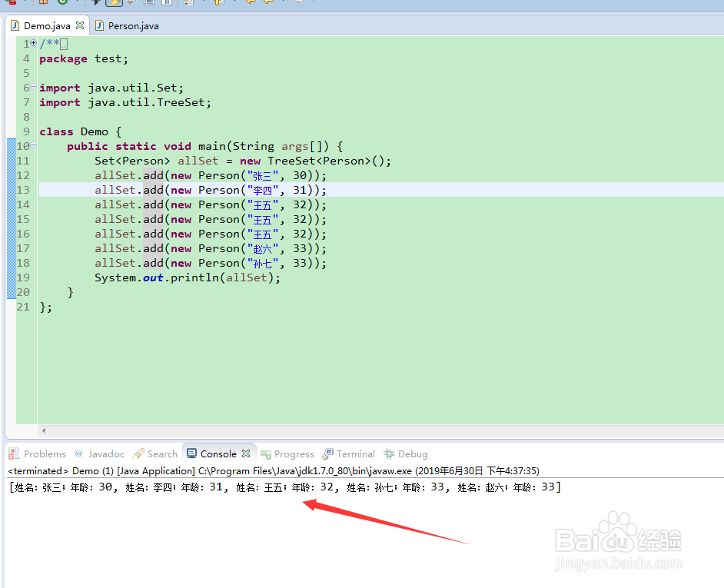Click the 'import java.util.TreeSet;' line

click(x=125, y=102)
